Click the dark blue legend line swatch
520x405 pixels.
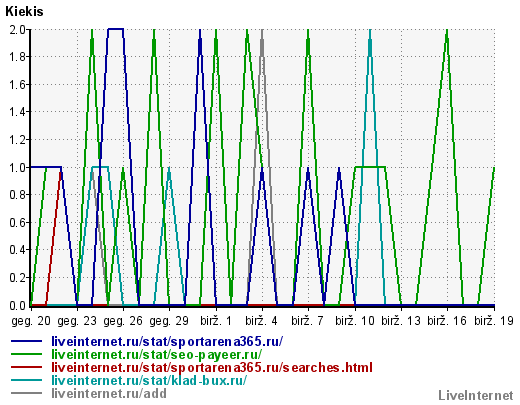[26, 341]
